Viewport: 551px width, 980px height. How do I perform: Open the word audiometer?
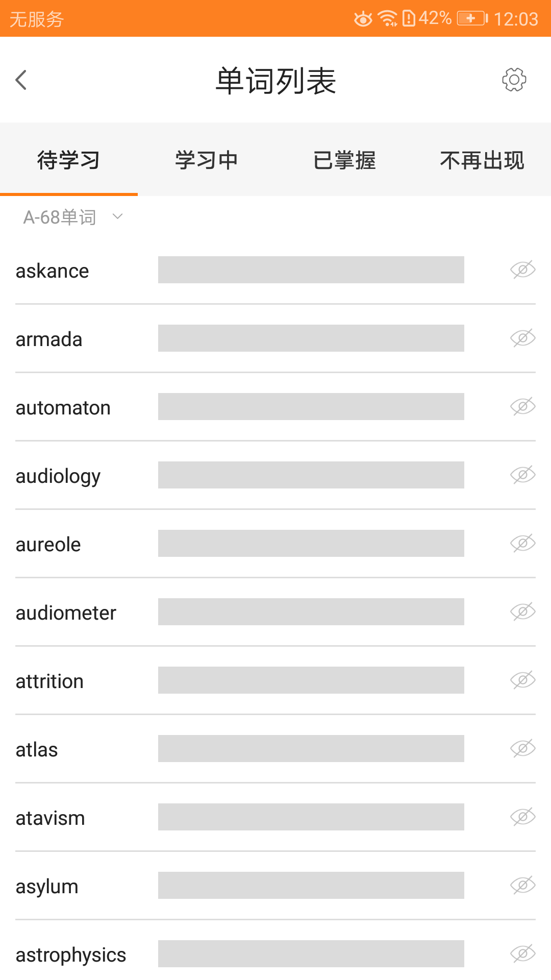(66, 613)
